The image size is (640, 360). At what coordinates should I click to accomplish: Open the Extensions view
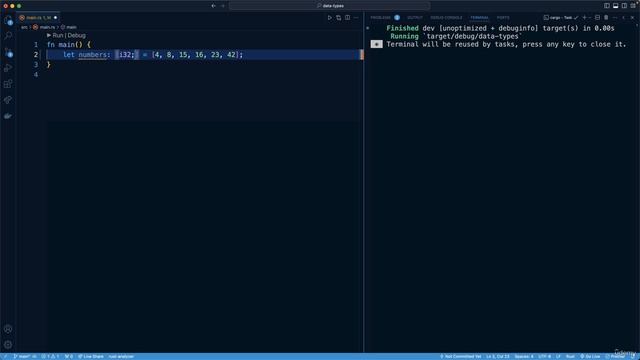(8, 84)
